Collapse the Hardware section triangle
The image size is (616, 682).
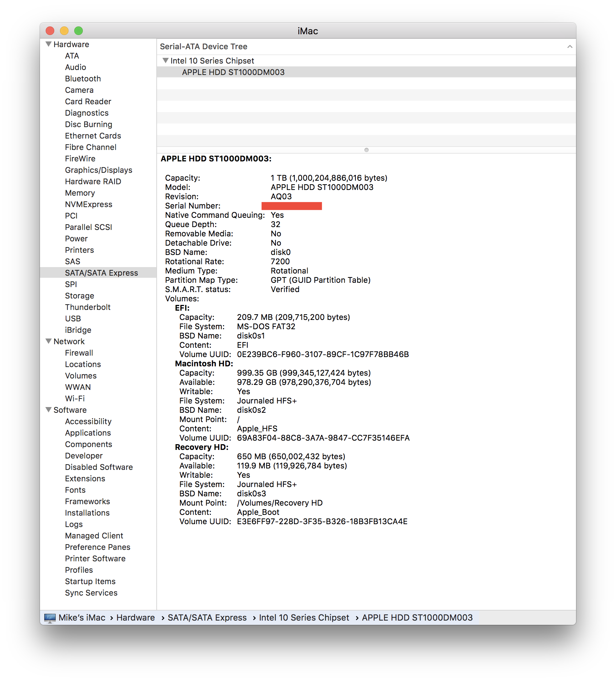[49, 44]
